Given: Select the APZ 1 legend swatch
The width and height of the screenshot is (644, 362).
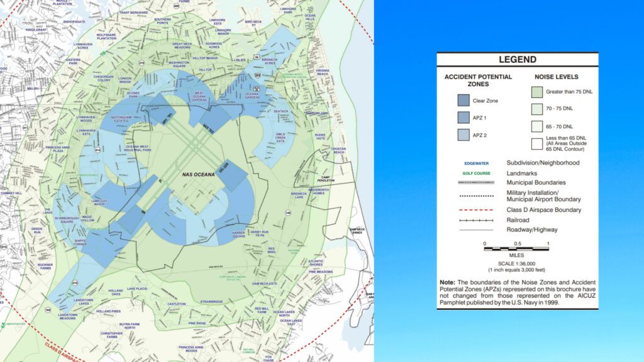Looking at the screenshot, I should (464, 117).
